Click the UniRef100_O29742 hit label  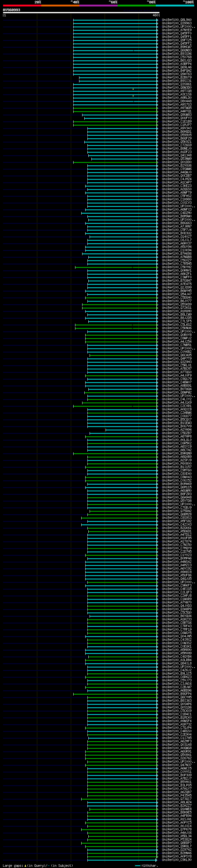click(x=176, y=850)
